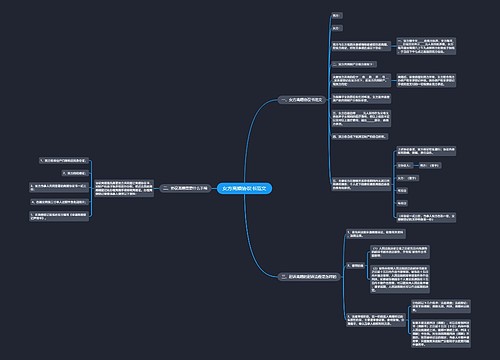The image size is (500, 360).
Task: Click the 男方 node at top
Action: coord(337,16)
